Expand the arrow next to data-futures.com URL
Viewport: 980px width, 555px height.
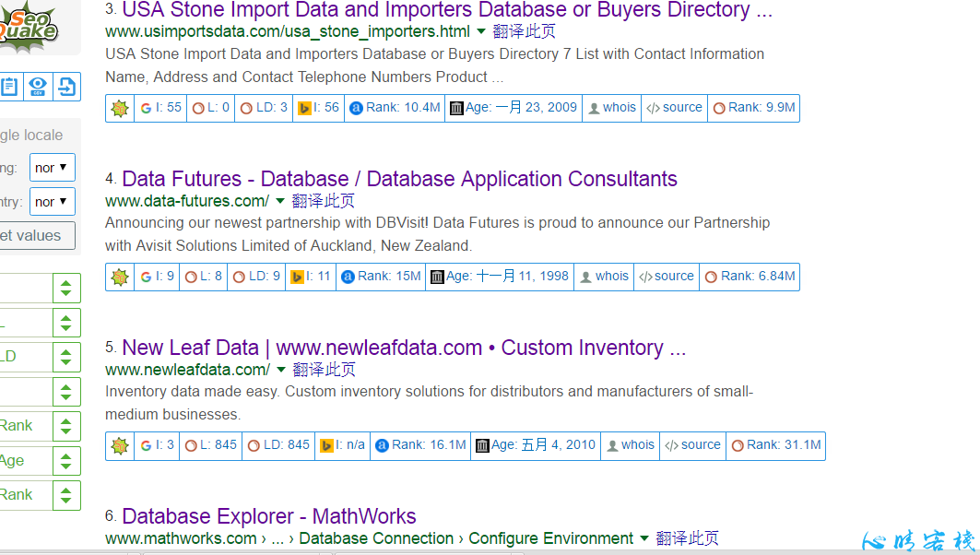click(280, 201)
